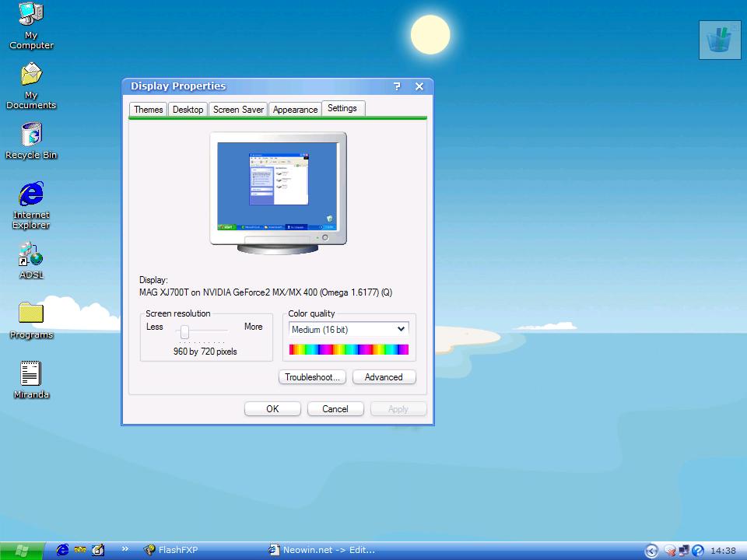Open the Programs folder on the desktop
747x560 pixels.
[30, 314]
